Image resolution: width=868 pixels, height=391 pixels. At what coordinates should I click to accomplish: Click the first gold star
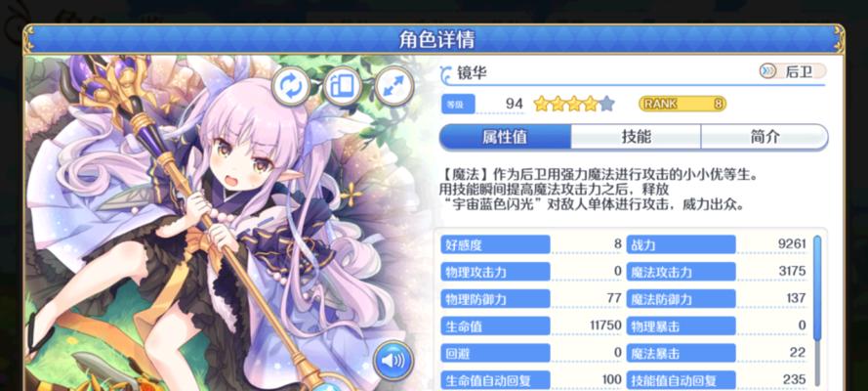541,104
